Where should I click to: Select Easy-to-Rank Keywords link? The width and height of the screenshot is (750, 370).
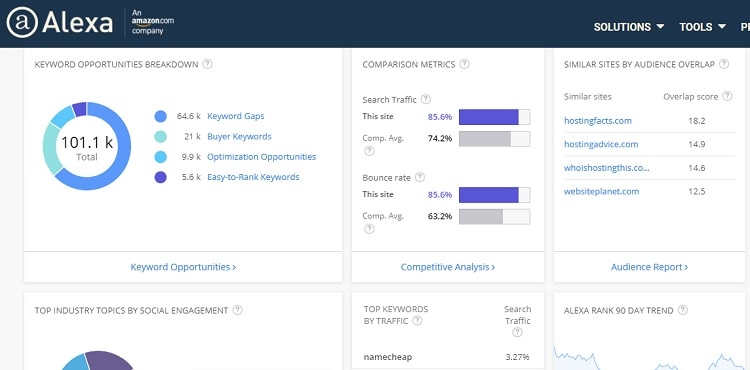253,177
